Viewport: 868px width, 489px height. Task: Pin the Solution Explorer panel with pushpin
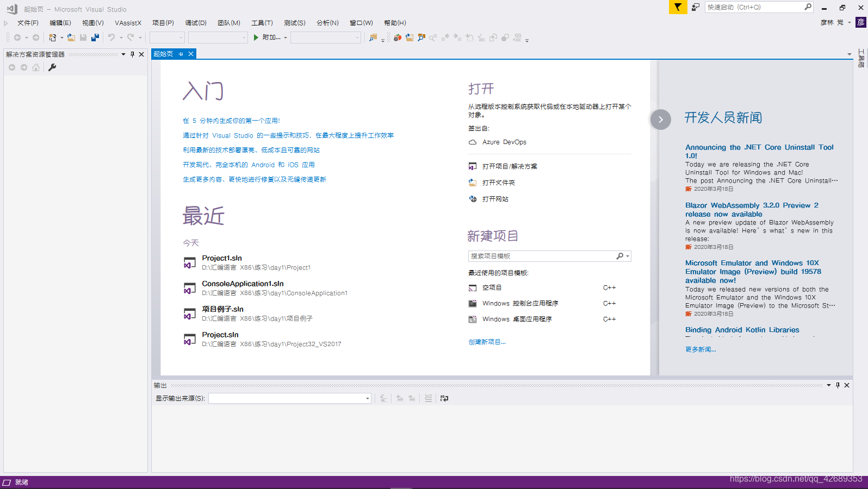coord(132,54)
